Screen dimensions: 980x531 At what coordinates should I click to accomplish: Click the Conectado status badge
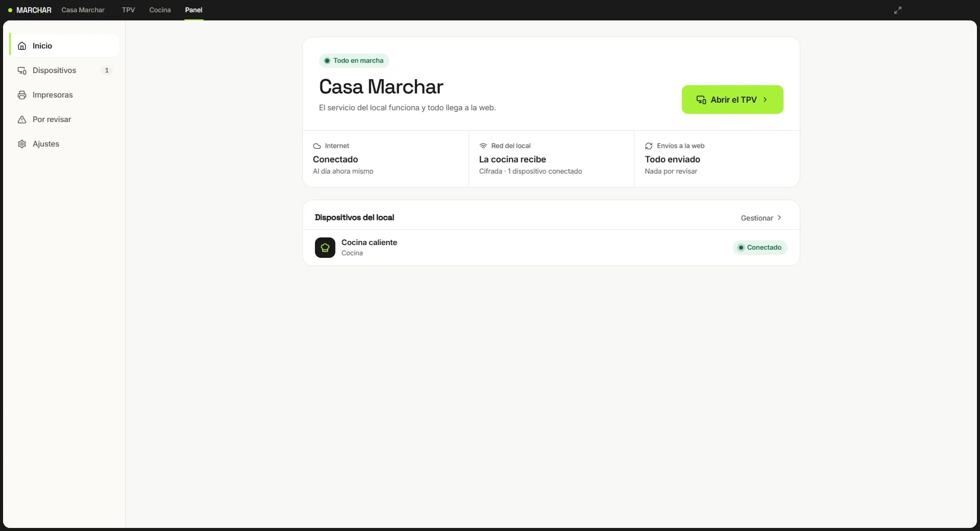tap(760, 248)
